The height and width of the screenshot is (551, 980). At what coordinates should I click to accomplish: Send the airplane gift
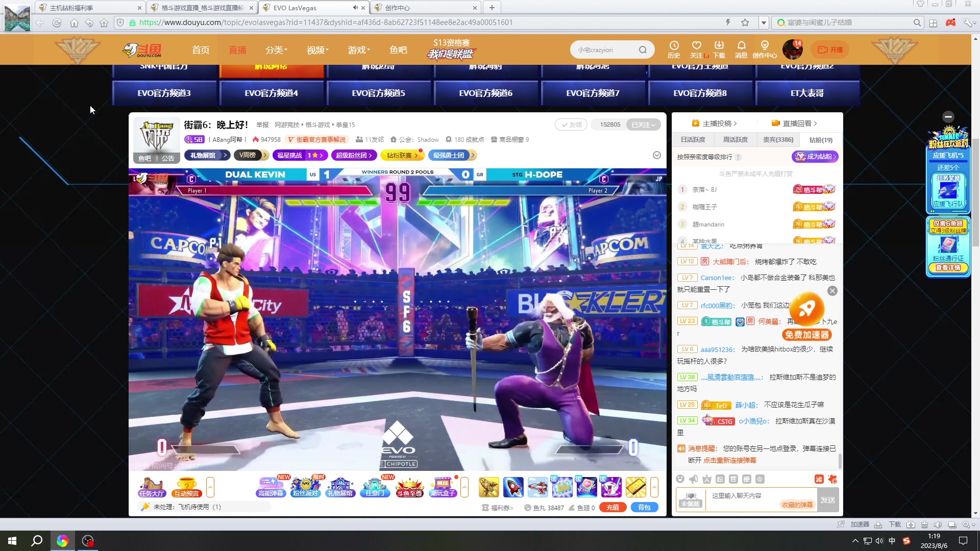pyautogui.click(x=537, y=487)
